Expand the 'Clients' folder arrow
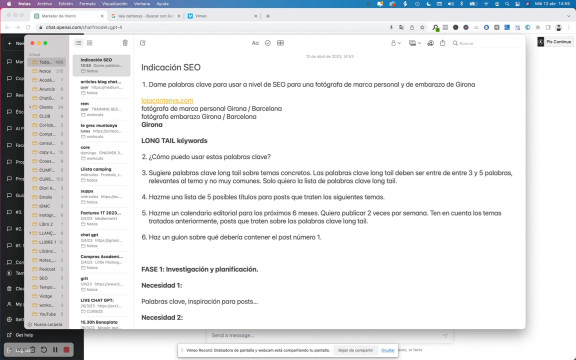This screenshot has height=360, width=576. point(30,107)
